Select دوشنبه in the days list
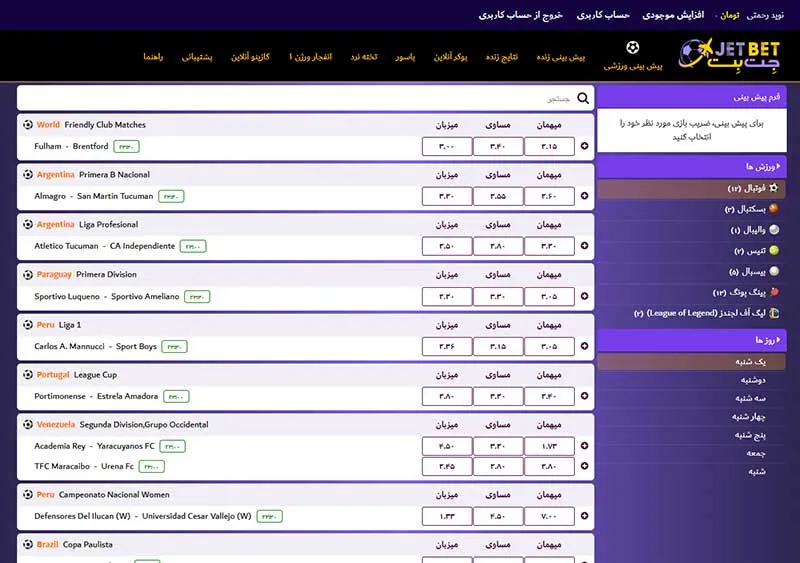Viewport: 800px width, 563px height. click(x=753, y=380)
